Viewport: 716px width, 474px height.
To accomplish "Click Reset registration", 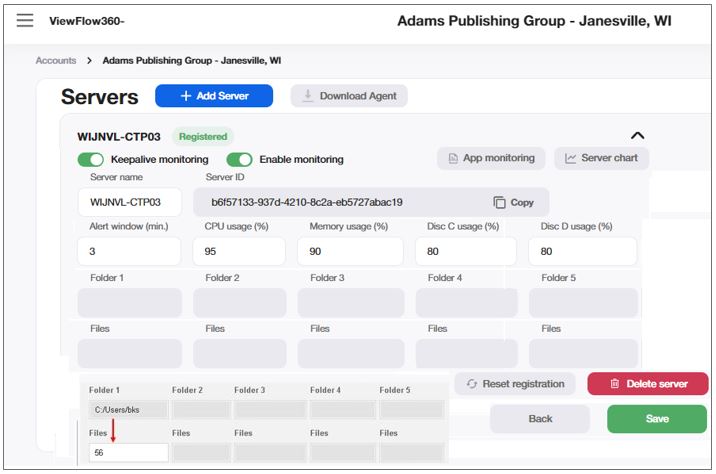I will point(515,384).
